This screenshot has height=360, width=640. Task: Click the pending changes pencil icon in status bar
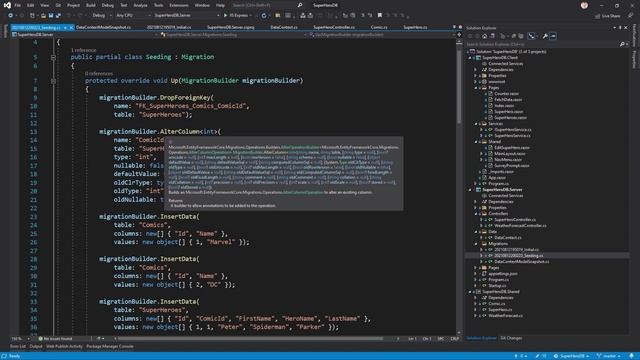point(538,356)
